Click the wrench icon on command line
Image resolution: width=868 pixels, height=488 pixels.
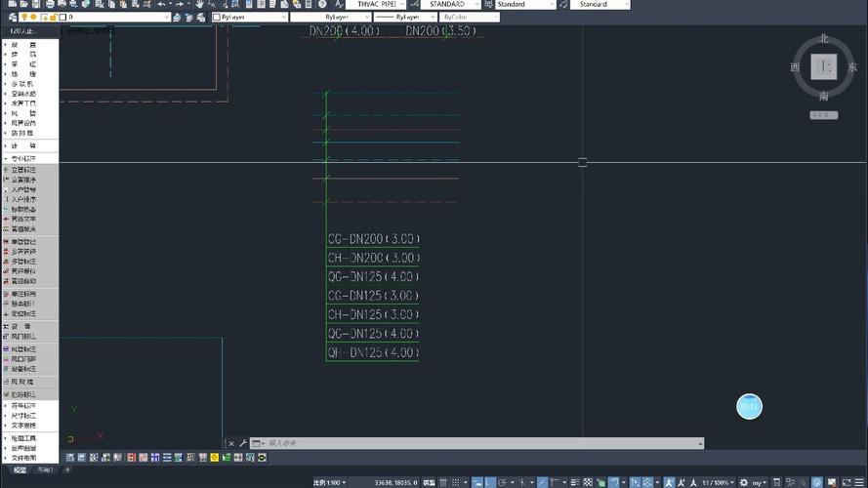pyautogui.click(x=243, y=443)
